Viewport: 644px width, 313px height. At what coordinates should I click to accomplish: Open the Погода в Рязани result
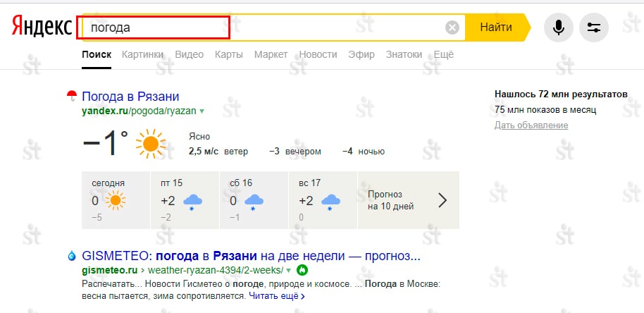click(x=130, y=97)
